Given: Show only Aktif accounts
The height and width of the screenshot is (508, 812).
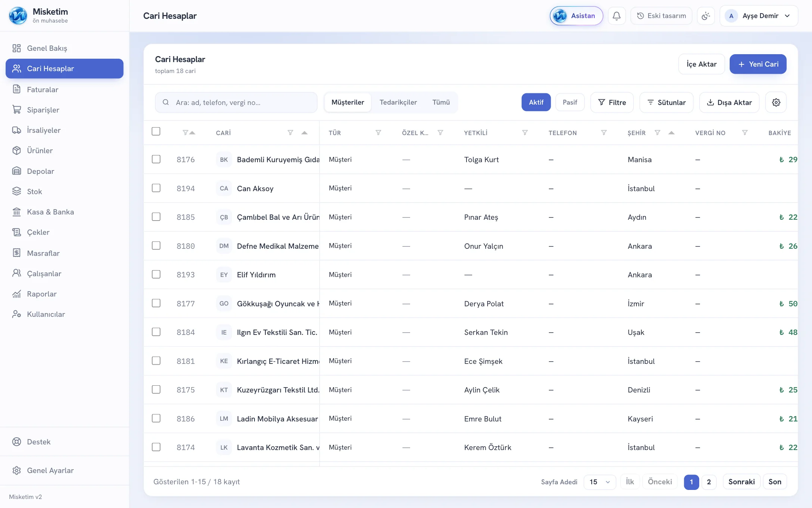Looking at the screenshot, I should (x=536, y=102).
